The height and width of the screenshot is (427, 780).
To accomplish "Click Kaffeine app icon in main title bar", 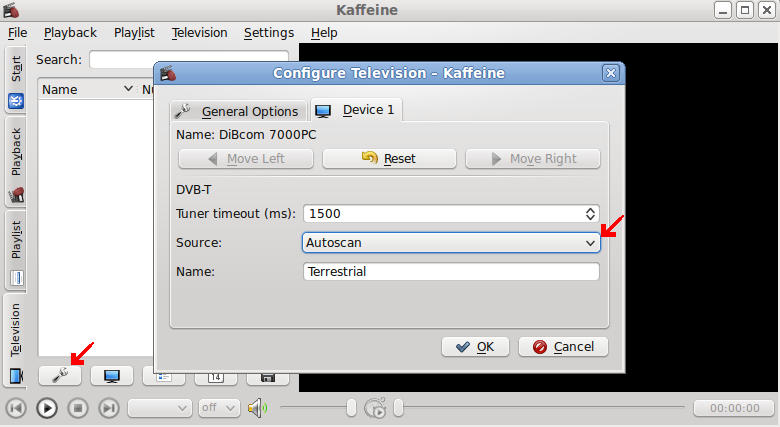I will [x=11, y=10].
